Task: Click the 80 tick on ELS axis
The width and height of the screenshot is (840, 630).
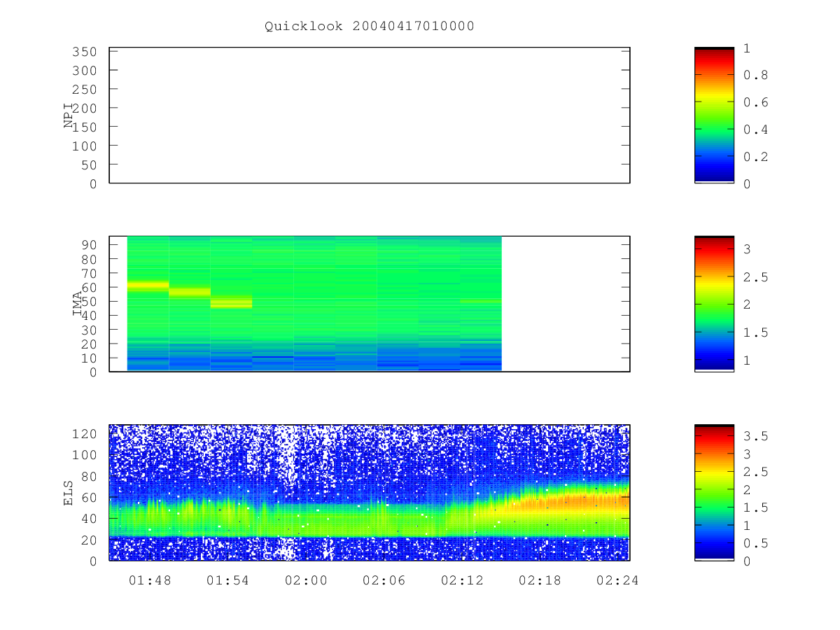Action: [88, 476]
